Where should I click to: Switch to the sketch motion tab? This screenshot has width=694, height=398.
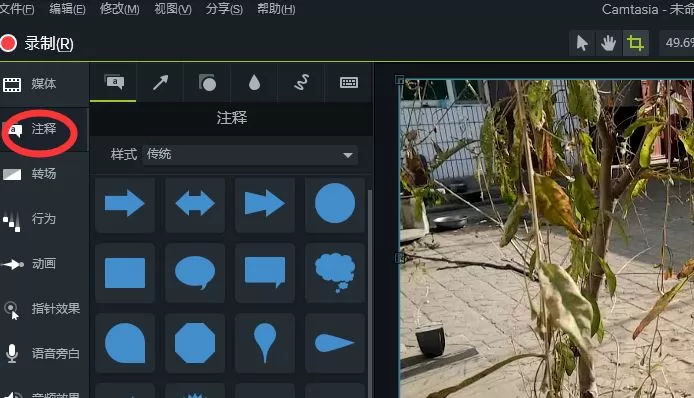click(x=301, y=82)
